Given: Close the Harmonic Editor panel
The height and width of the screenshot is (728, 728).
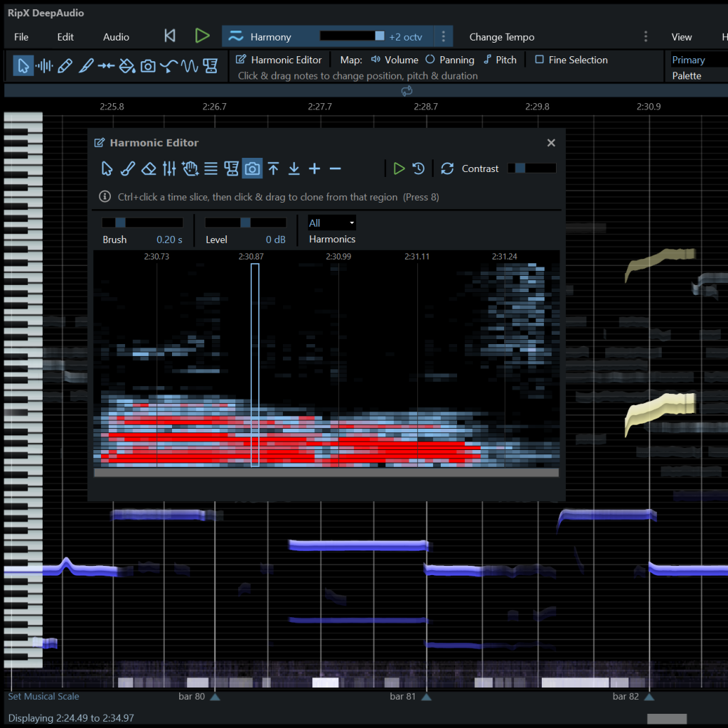Looking at the screenshot, I should 551,143.
